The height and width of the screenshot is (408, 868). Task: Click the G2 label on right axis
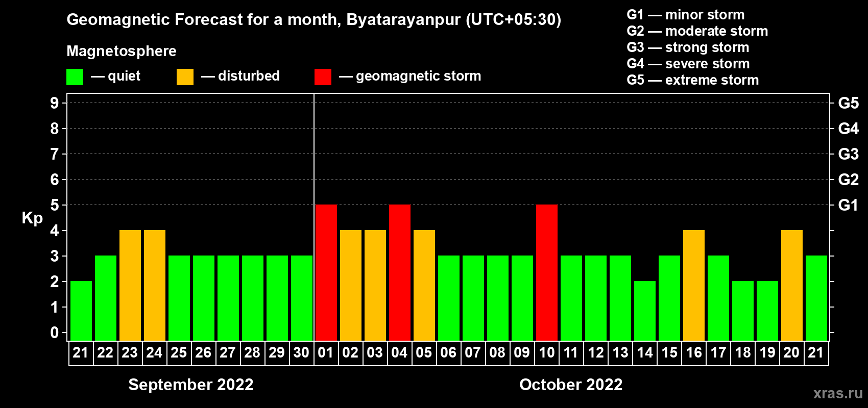click(x=849, y=180)
